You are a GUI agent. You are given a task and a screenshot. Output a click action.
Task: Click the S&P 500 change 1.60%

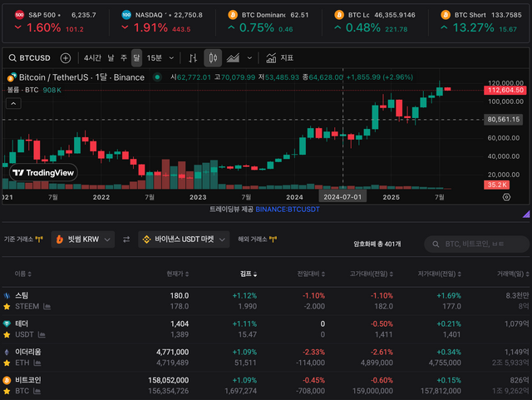[44, 27]
